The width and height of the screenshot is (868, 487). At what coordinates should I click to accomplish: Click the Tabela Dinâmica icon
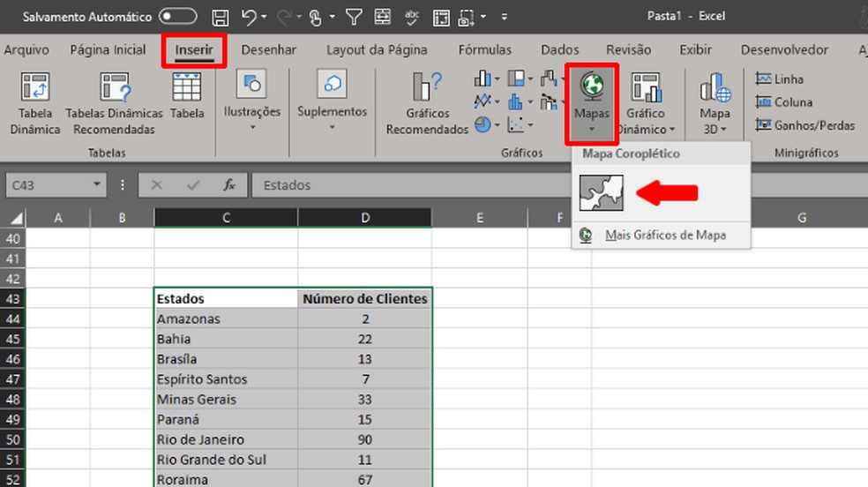pyautogui.click(x=35, y=88)
